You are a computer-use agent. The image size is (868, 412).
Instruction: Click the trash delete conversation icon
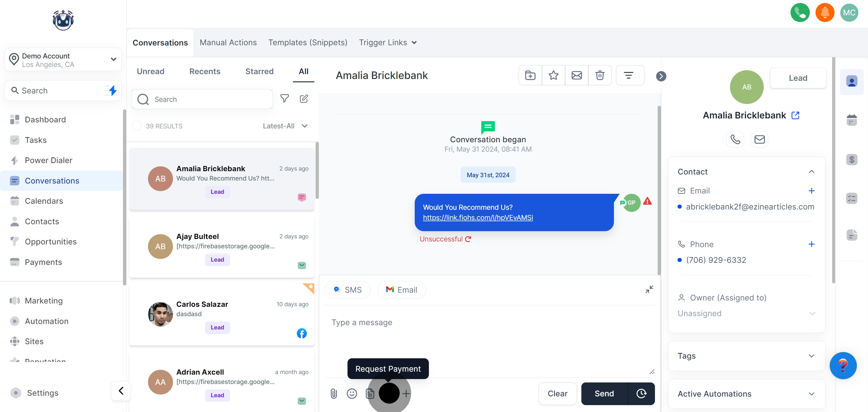[599, 75]
